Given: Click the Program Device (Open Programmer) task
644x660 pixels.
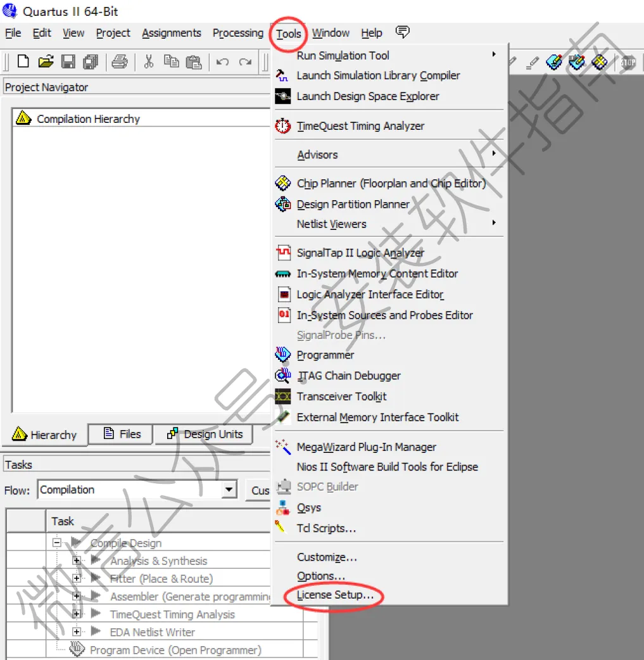Looking at the screenshot, I should 175,650.
